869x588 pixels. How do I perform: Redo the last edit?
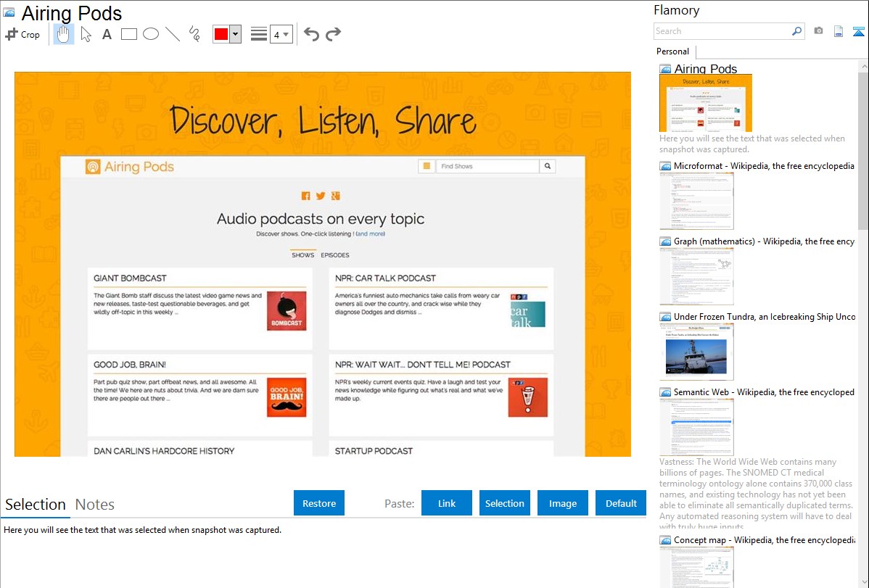point(333,34)
